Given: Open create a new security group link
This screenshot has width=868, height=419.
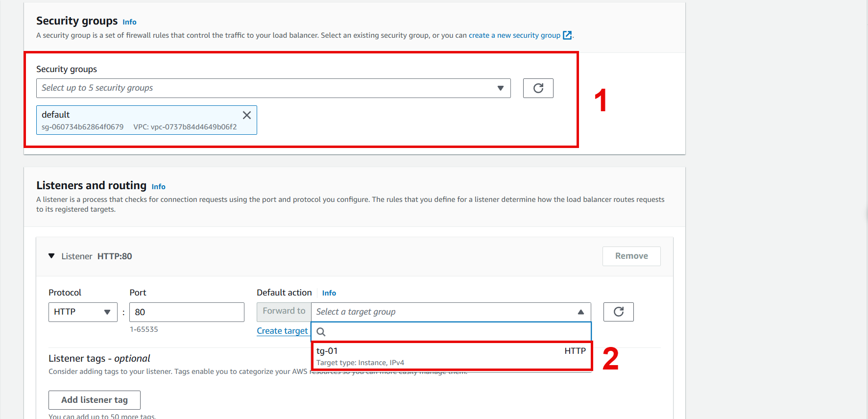Looking at the screenshot, I should coord(514,35).
